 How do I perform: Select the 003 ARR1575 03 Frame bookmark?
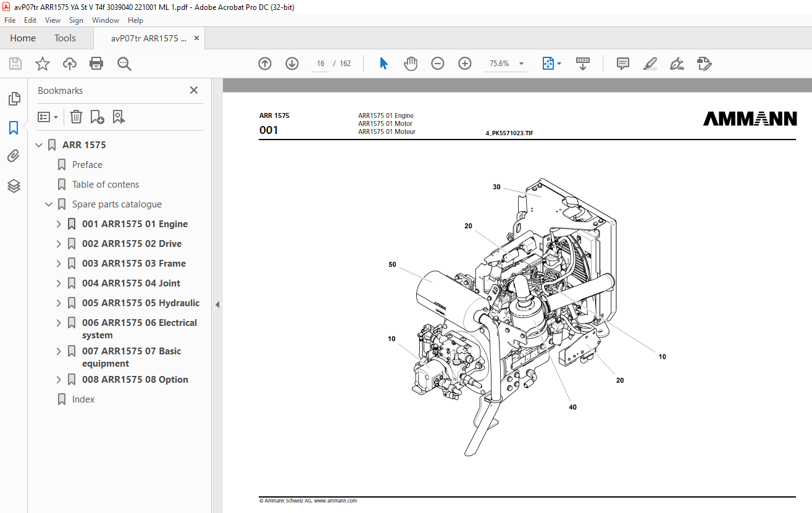coord(134,264)
